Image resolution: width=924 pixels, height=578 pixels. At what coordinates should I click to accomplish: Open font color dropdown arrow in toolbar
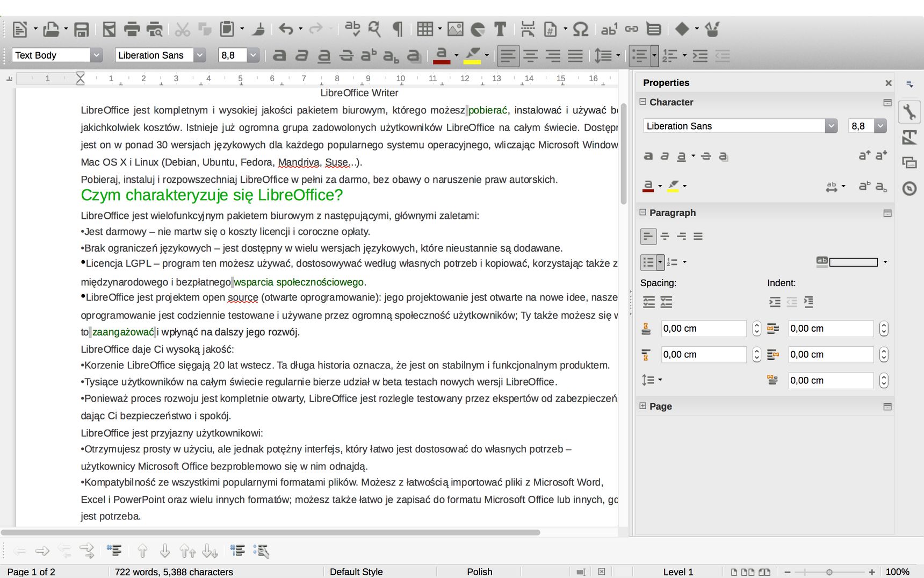(x=457, y=55)
